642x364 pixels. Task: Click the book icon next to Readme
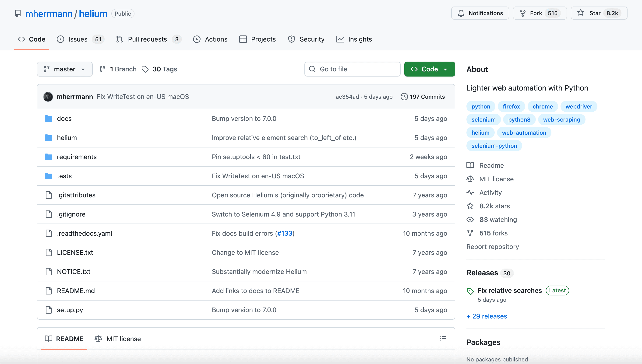(x=470, y=165)
